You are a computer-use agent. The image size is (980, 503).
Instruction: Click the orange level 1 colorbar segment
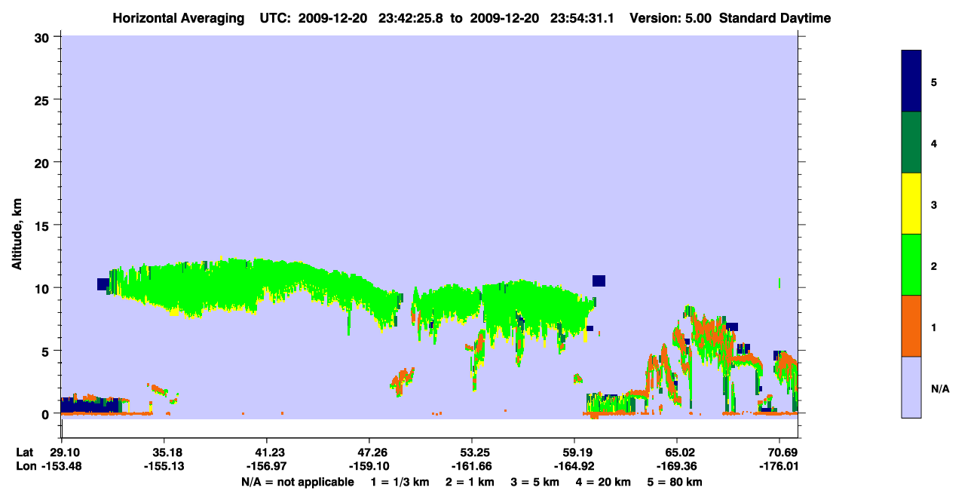pyautogui.click(x=911, y=326)
